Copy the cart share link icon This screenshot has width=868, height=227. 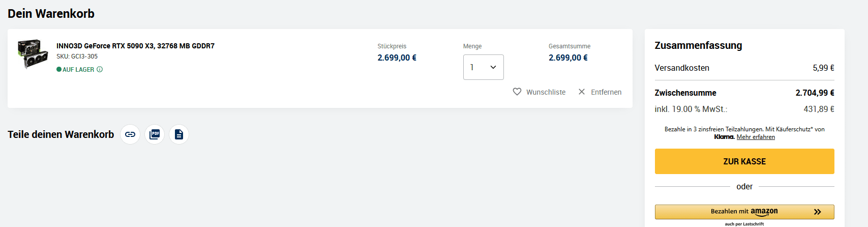130,134
